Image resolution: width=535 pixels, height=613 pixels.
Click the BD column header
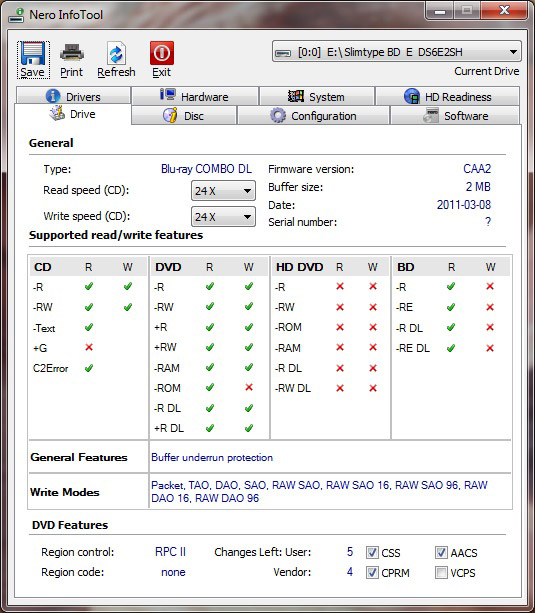point(406,267)
